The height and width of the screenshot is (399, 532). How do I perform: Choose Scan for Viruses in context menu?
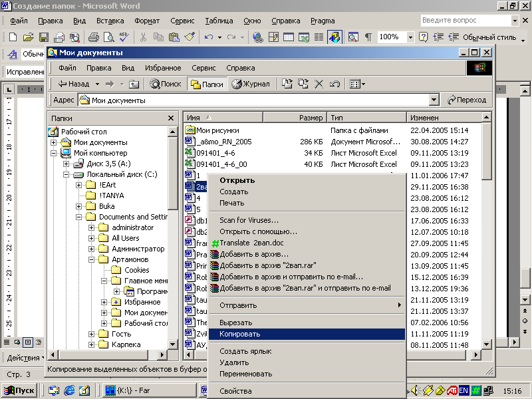pyautogui.click(x=307, y=220)
